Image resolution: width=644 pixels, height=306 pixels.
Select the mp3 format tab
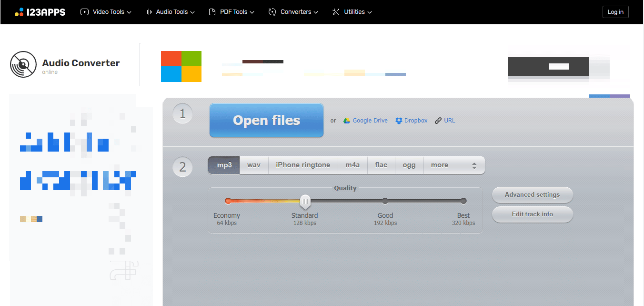[x=224, y=165]
